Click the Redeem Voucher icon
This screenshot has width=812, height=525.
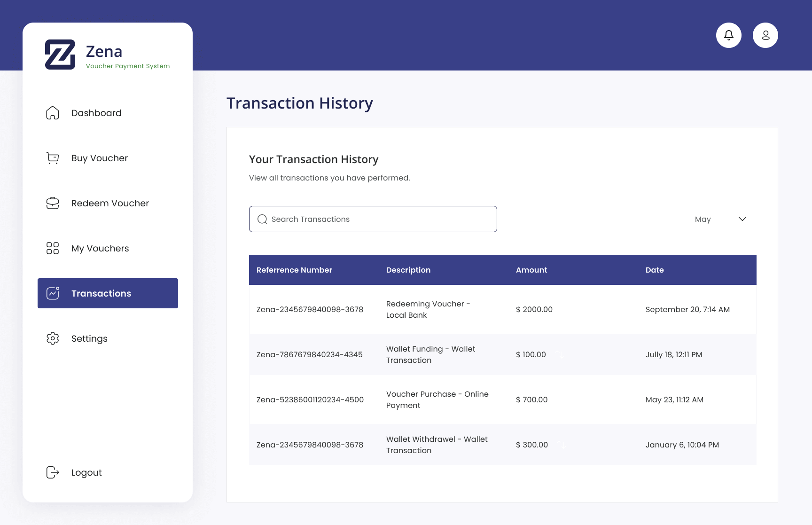tap(53, 203)
